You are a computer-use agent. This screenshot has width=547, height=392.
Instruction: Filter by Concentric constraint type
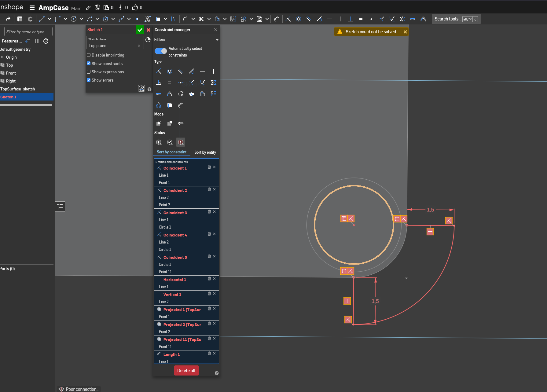click(x=170, y=71)
